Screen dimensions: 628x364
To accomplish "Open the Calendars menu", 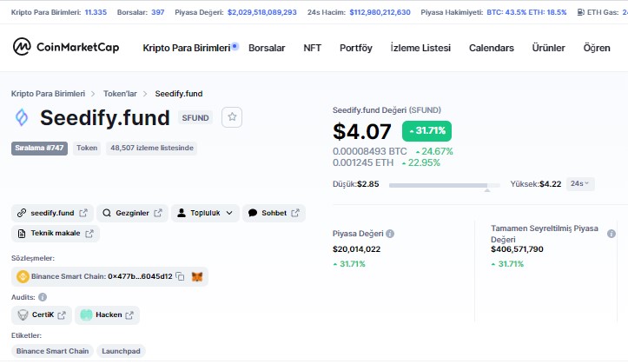I will pyautogui.click(x=492, y=48).
